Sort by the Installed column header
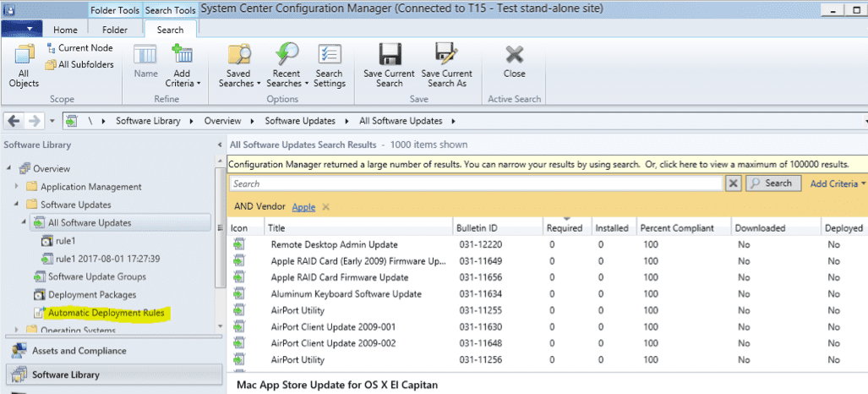The width and height of the screenshot is (868, 394). [613, 227]
